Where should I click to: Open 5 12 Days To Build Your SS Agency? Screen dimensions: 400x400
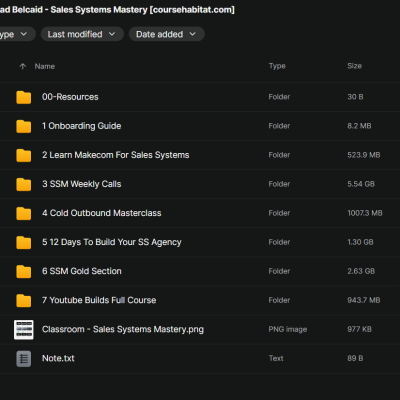pos(112,242)
